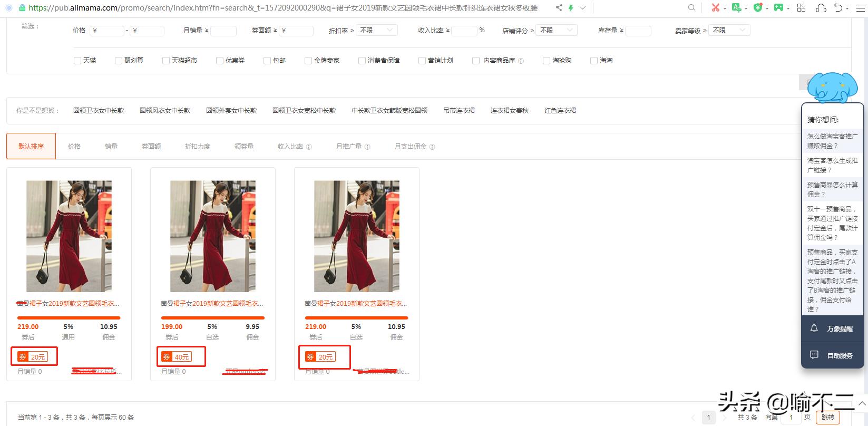Sort results by 价格

[x=74, y=147]
